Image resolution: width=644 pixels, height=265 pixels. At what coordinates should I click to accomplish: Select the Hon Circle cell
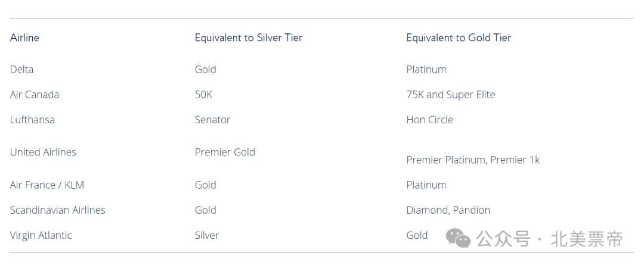(x=429, y=120)
